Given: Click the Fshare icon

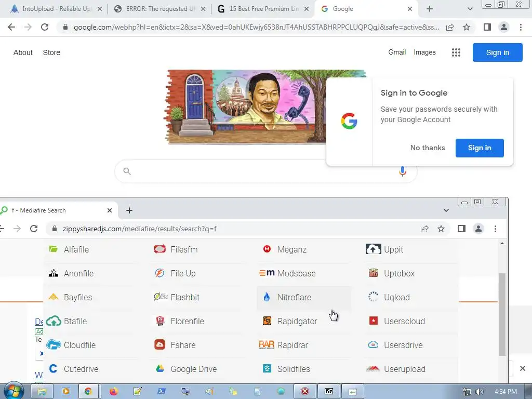Looking at the screenshot, I should (x=160, y=345).
